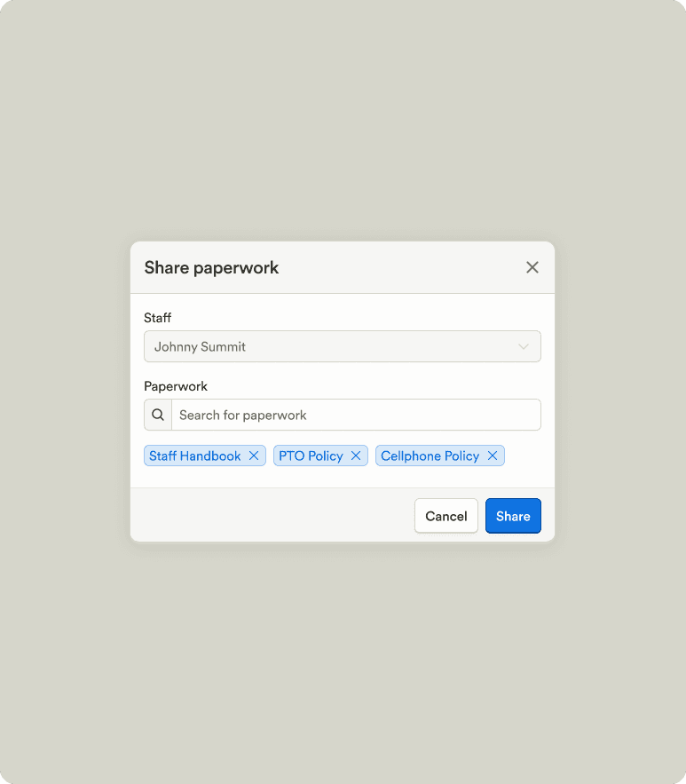This screenshot has height=784, width=686.
Task: Select the PTO Policy chip label
Action: [311, 456]
